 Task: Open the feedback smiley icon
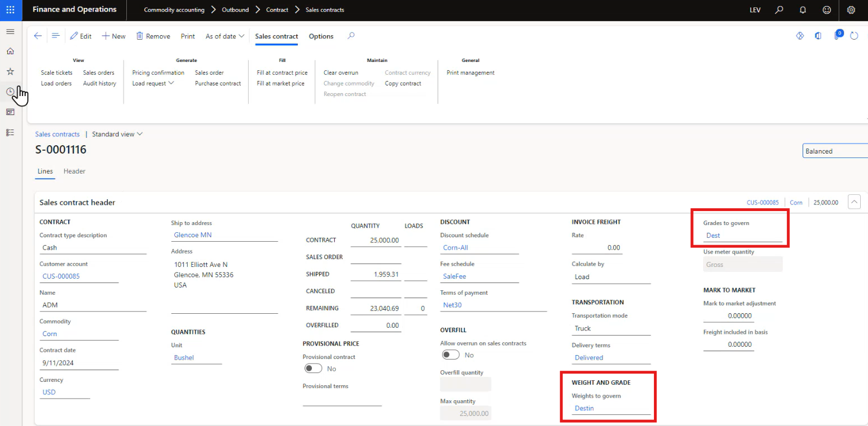coord(827,10)
